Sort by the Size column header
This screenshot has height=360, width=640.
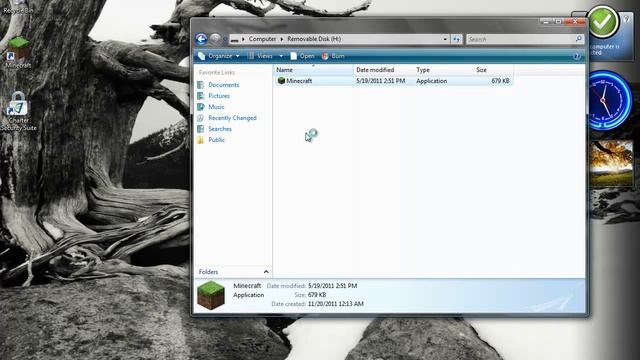pyautogui.click(x=493, y=70)
